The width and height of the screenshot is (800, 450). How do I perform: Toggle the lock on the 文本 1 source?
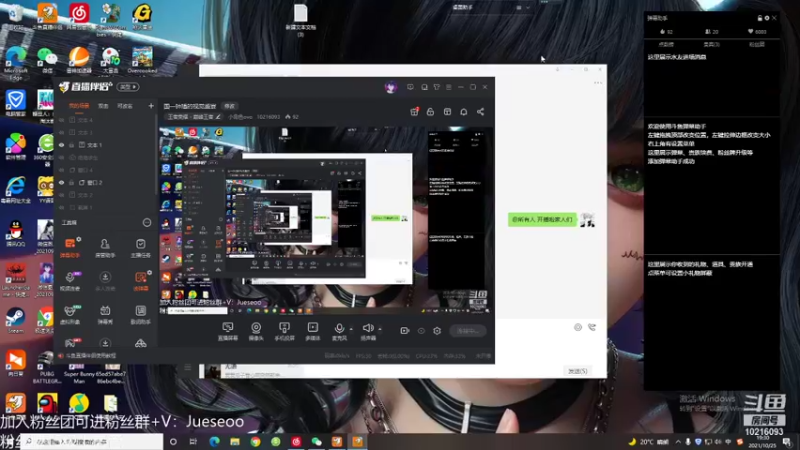tap(71, 145)
